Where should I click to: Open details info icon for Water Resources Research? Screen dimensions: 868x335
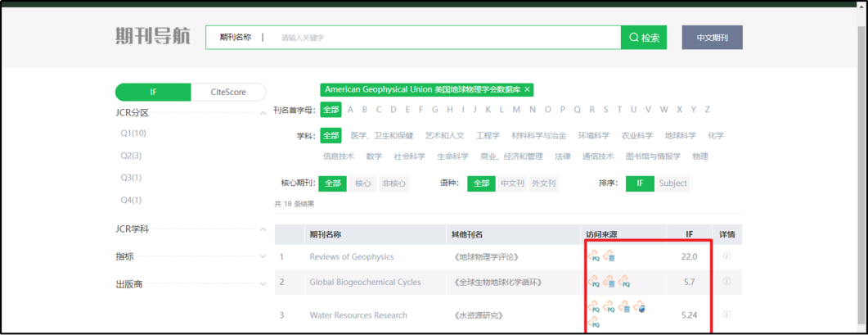point(726,315)
